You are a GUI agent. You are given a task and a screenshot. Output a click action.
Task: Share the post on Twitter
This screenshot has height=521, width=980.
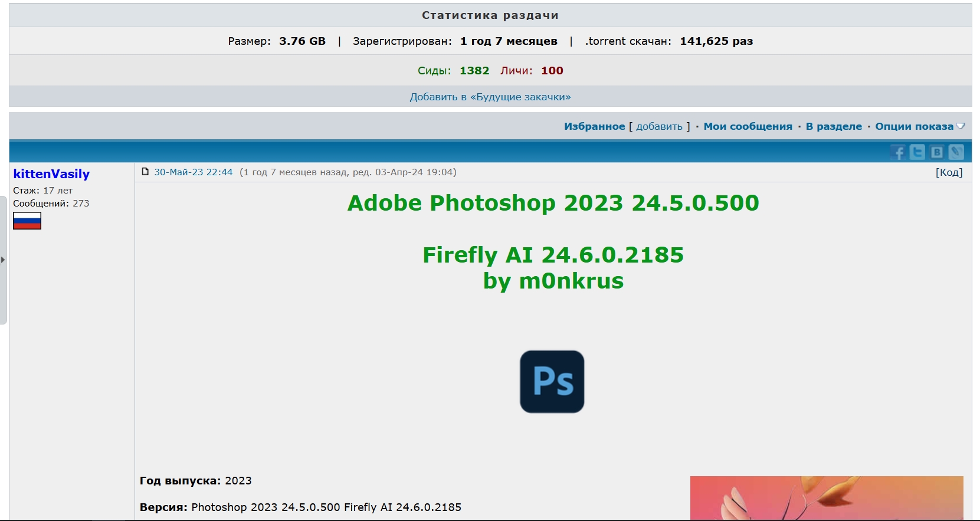pyautogui.click(x=917, y=152)
